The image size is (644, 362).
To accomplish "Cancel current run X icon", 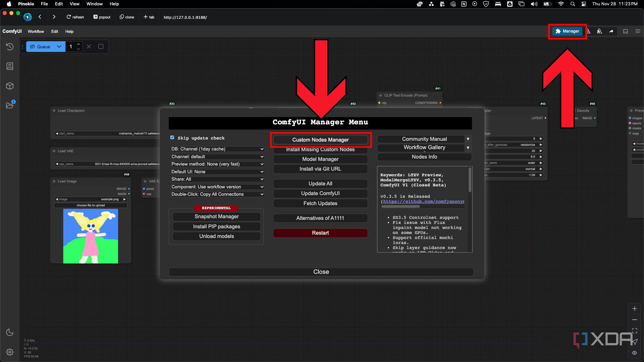I will point(89,47).
